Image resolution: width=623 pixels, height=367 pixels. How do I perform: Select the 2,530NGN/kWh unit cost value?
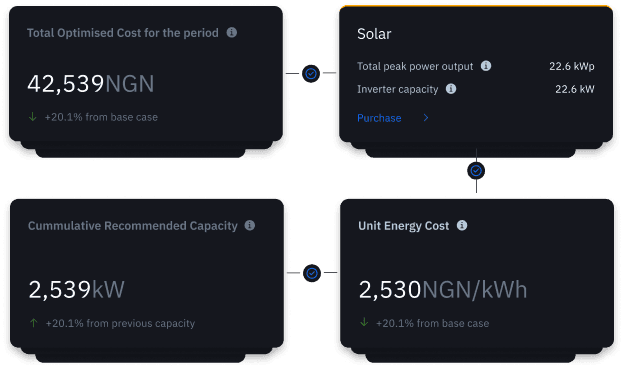pyautogui.click(x=443, y=290)
